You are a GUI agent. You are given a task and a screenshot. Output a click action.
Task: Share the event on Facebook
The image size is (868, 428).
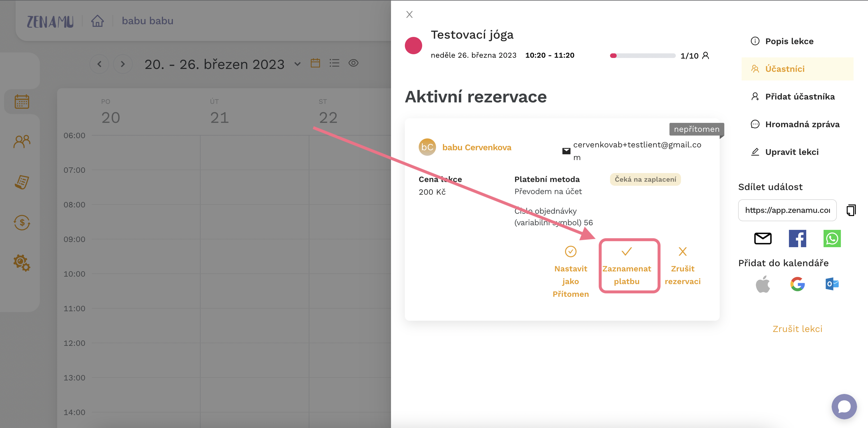(x=797, y=239)
